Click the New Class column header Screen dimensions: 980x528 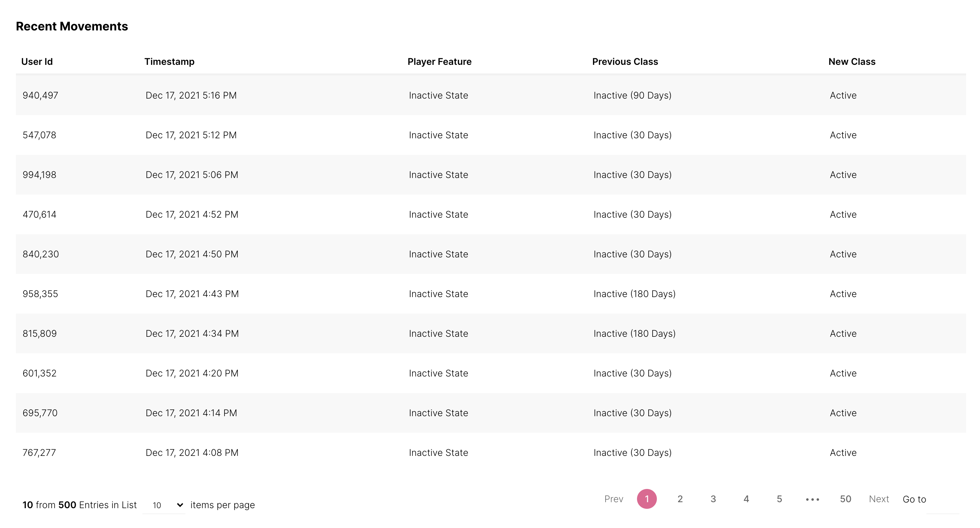click(852, 62)
